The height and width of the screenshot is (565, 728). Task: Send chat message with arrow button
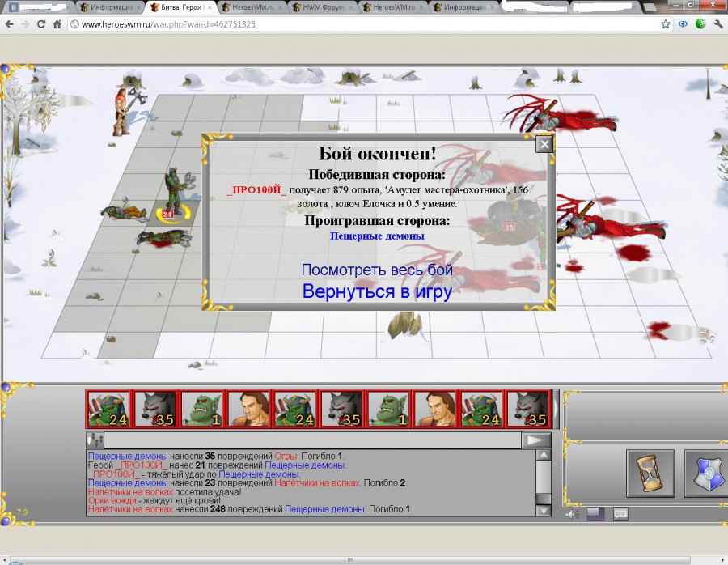click(x=536, y=440)
